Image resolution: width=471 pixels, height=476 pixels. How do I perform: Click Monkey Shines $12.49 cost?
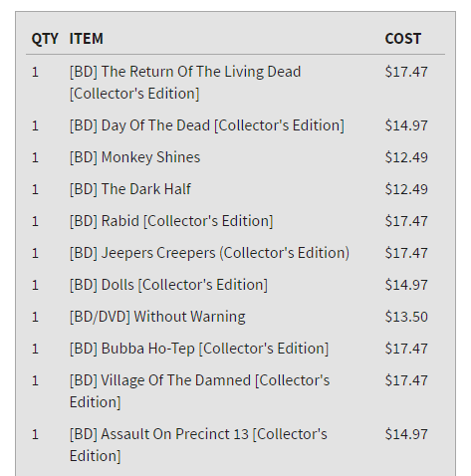[x=406, y=157]
